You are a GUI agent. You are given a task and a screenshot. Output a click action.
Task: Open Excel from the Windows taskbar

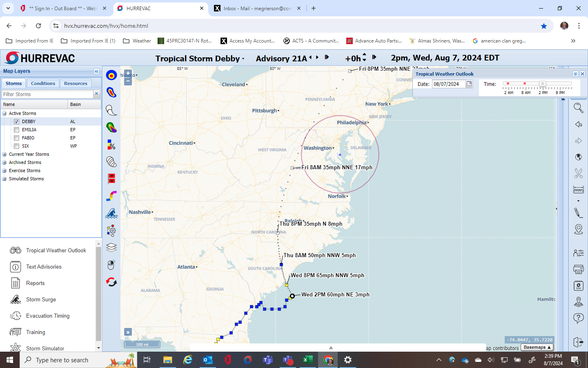coord(307,360)
